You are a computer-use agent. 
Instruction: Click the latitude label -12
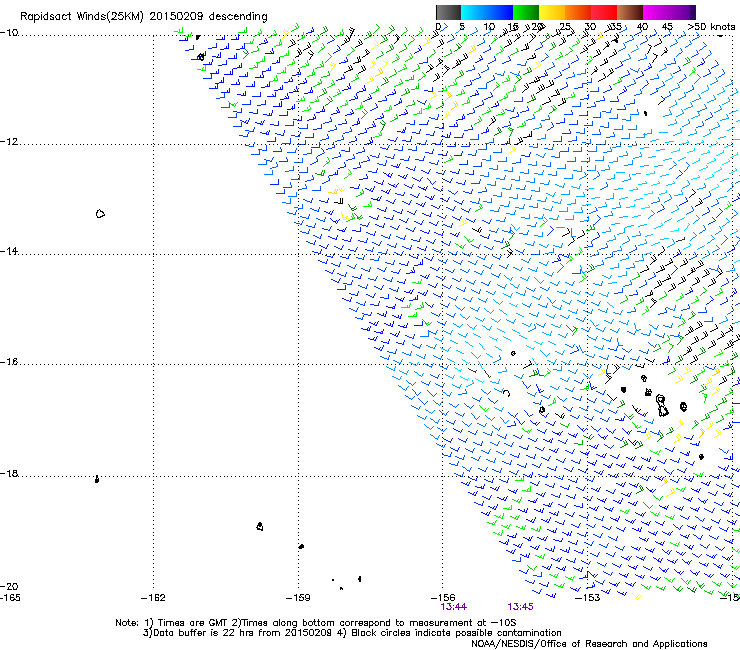(9, 141)
